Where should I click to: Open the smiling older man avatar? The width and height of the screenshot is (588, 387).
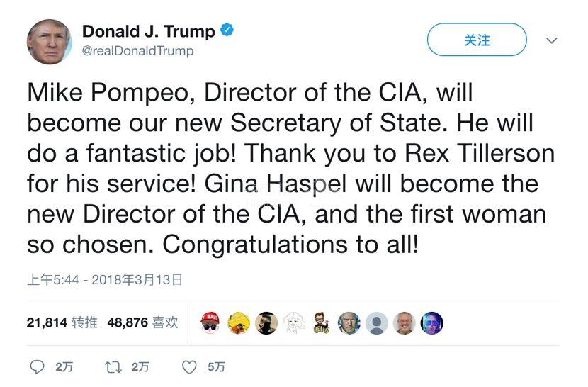405,323
